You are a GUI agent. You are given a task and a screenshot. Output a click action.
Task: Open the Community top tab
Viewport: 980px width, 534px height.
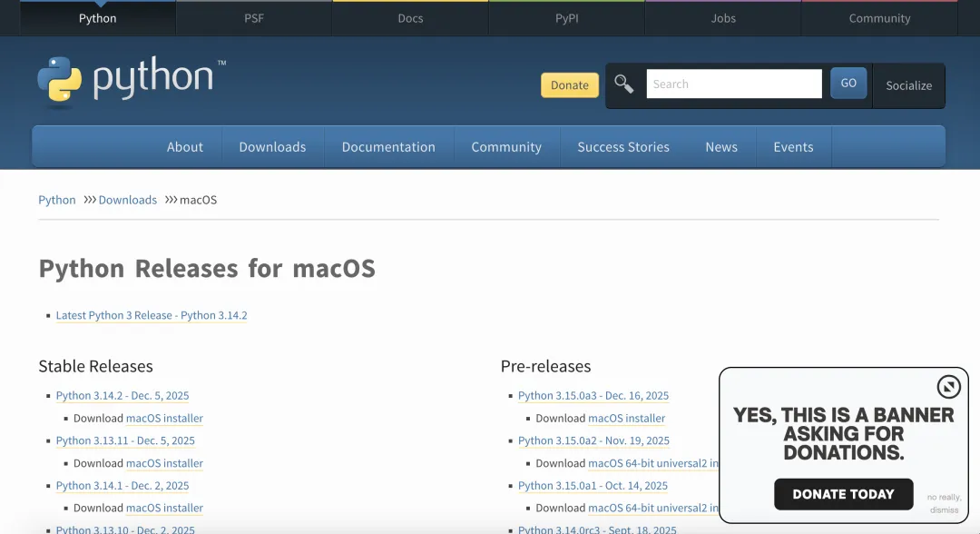point(879,18)
